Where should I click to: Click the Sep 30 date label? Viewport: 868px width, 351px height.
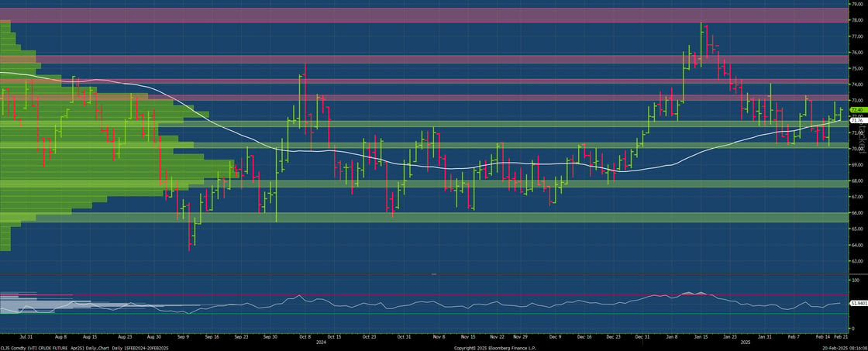pos(270,336)
